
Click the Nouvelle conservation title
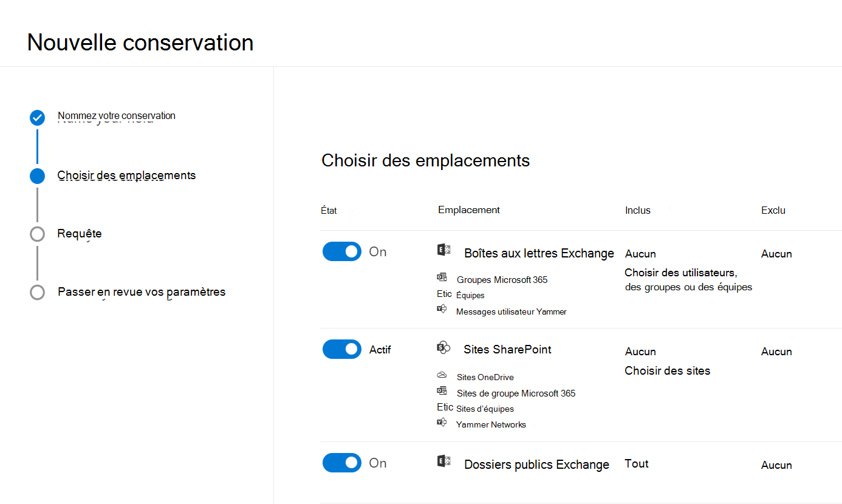point(140,43)
